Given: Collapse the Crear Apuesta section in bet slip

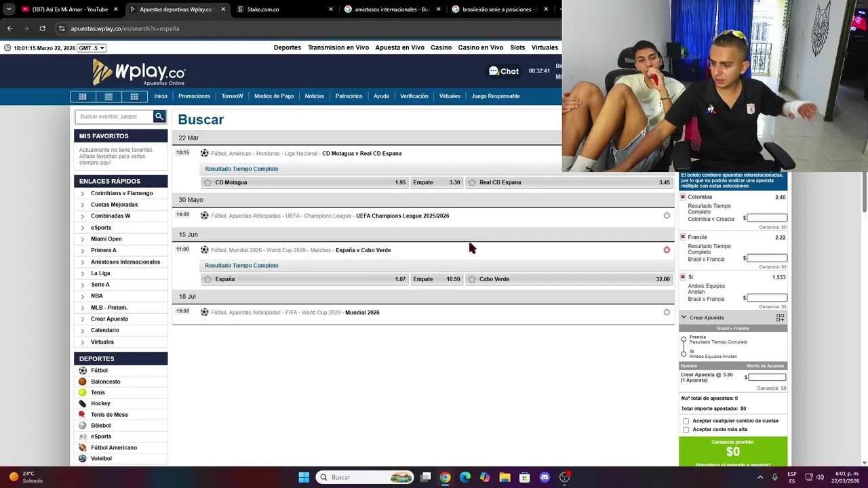Looking at the screenshot, I should [684, 317].
